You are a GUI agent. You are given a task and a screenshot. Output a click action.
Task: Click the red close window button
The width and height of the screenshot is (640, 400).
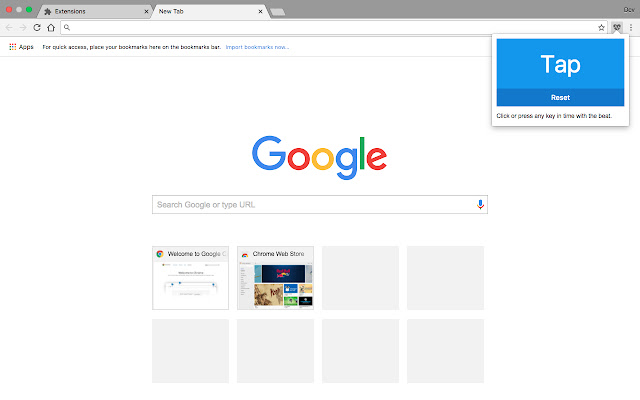9,9
